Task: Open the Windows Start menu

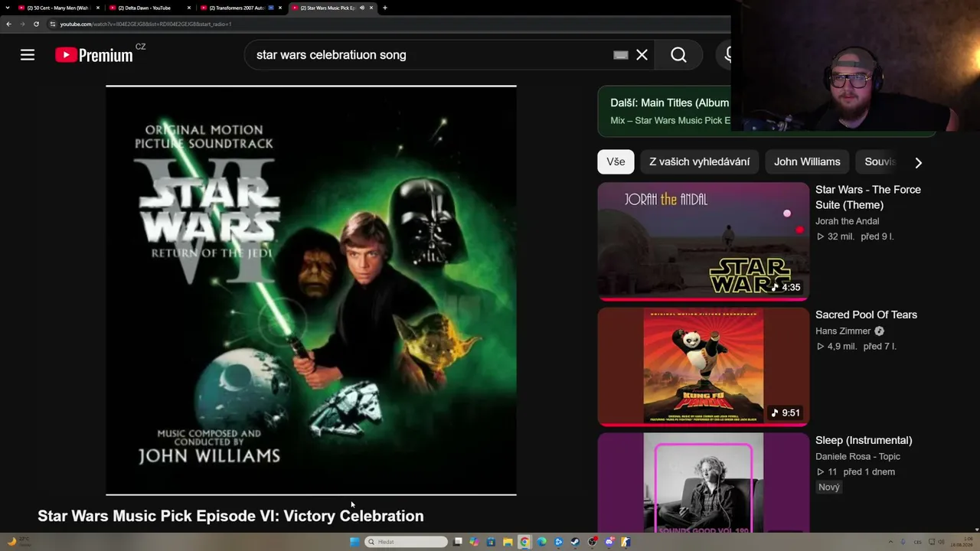Action: [x=354, y=542]
